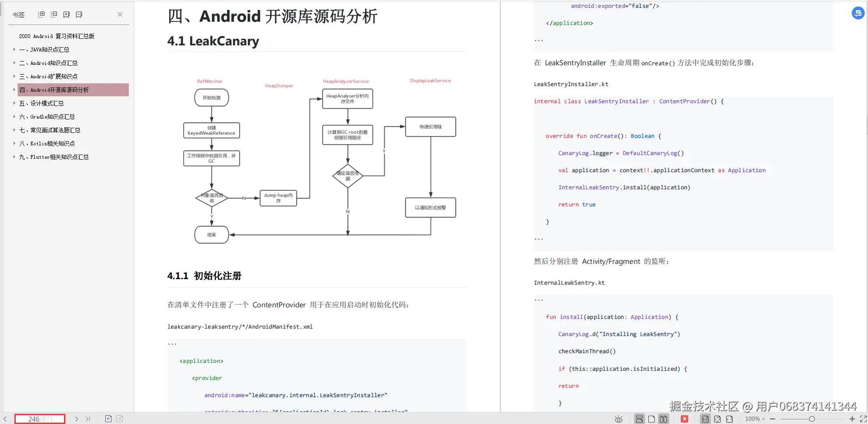The height and width of the screenshot is (424, 868).
Task: Zoom in with the plus button
Action: [x=852, y=419]
